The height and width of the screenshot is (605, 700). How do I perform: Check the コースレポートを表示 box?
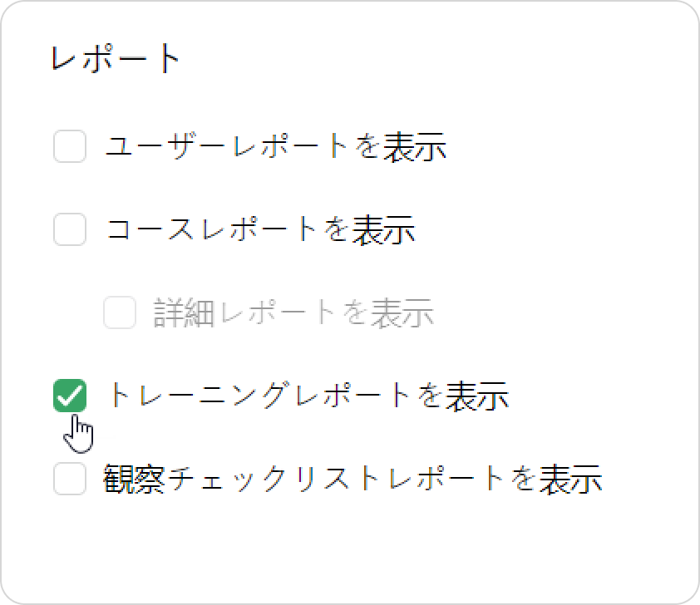point(70,229)
